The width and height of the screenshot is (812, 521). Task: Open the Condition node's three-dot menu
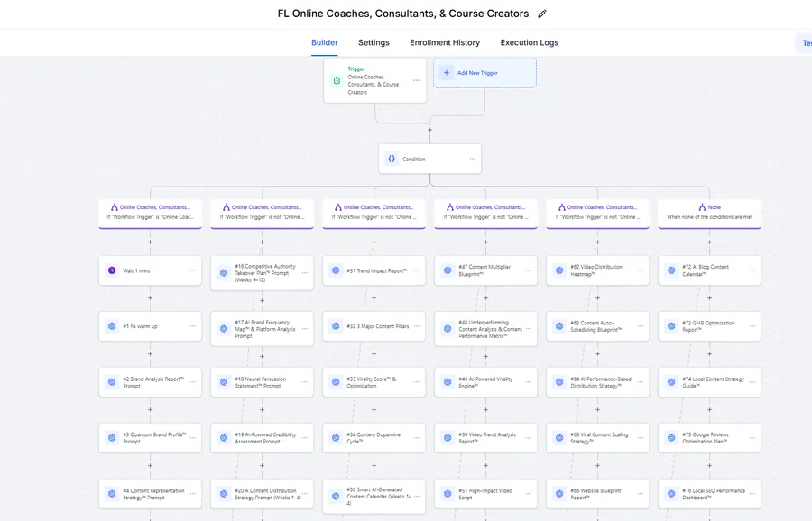(x=472, y=159)
